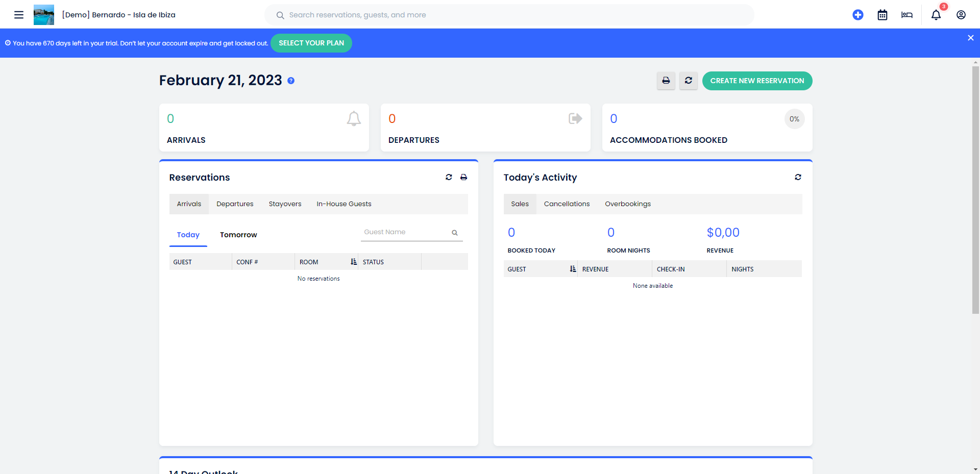Sort activity by Guest column icon
This screenshot has height=474, width=980.
[x=573, y=269]
